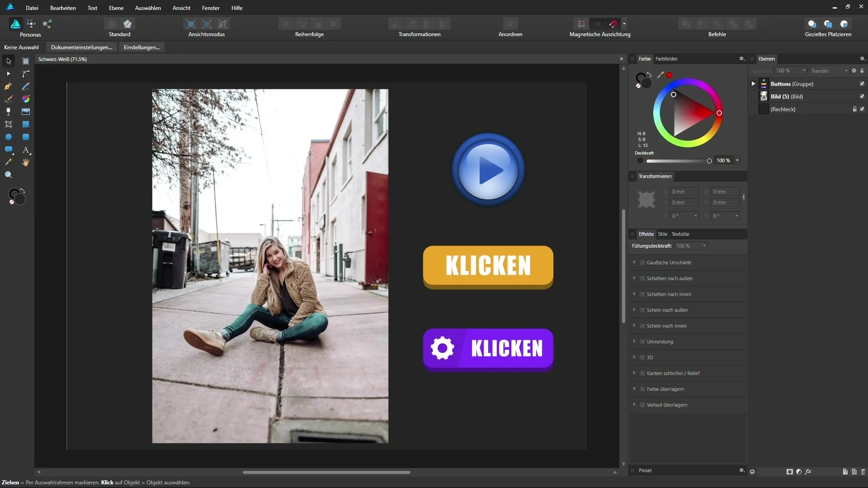The height and width of the screenshot is (488, 868).
Task: Select the Pen tool
Action: 9,86
